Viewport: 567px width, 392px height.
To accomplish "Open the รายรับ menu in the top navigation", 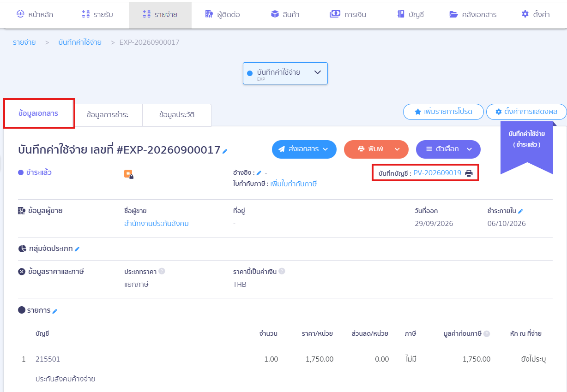I will tap(97, 14).
